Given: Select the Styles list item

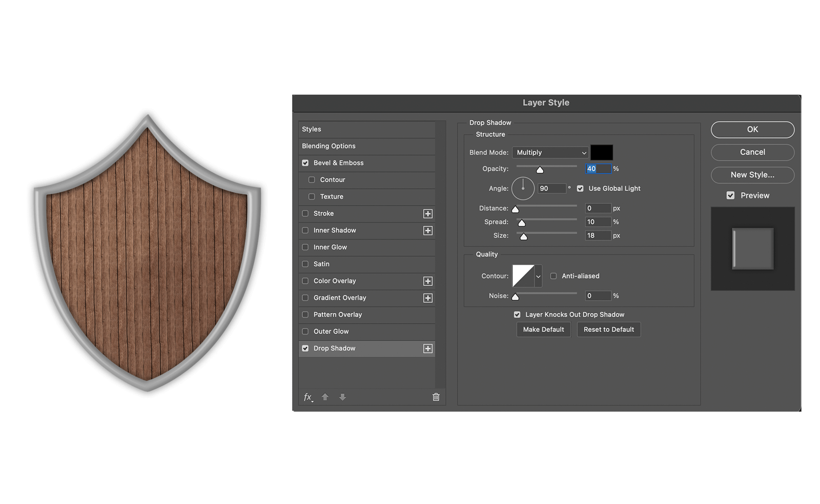Looking at the screenshot, I should (x=367, y=130).
